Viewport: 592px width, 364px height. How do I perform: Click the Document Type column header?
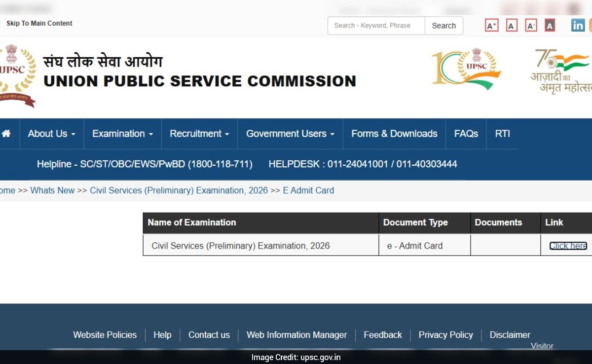click(425, 222)
